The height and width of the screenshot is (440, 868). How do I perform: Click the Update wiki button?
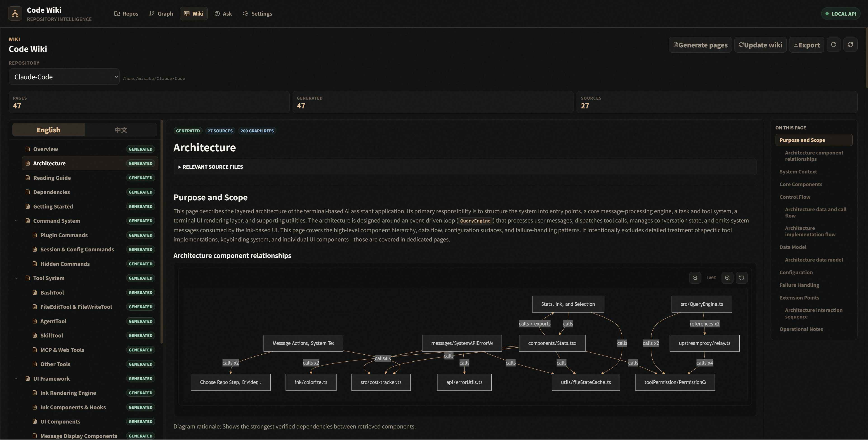coord(760,45)
